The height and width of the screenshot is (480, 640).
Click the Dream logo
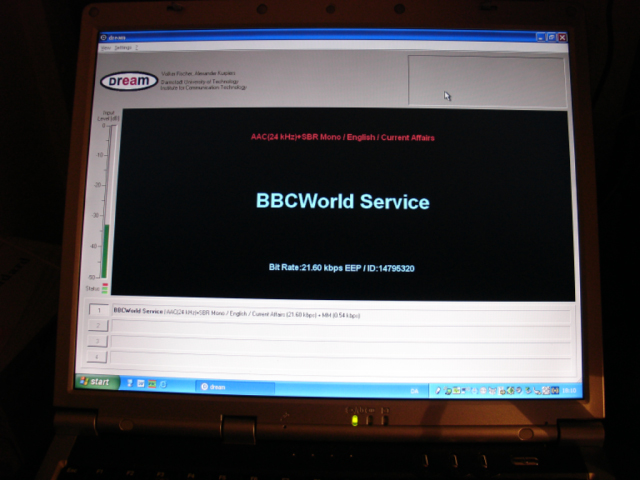(x=128, y=82)
